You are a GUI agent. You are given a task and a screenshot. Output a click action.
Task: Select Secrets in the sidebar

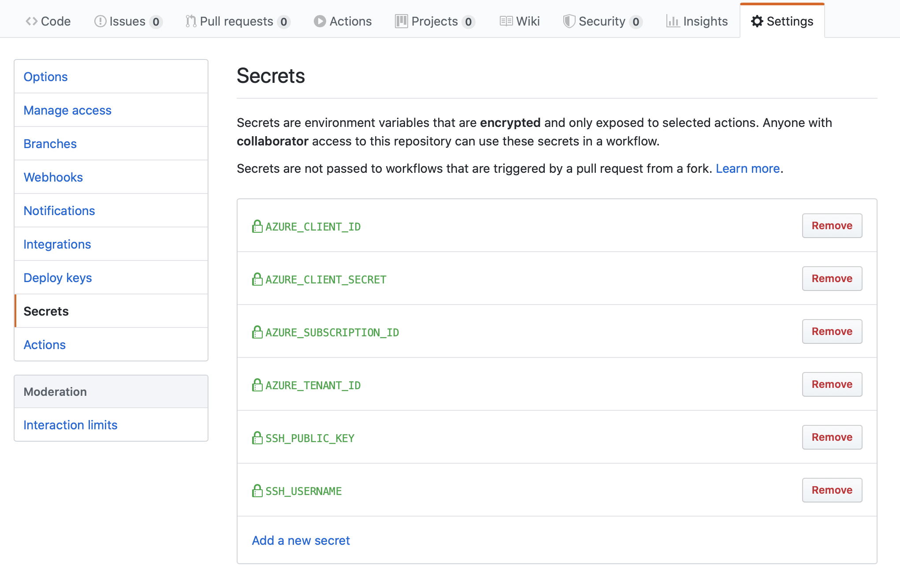(111, 311)
